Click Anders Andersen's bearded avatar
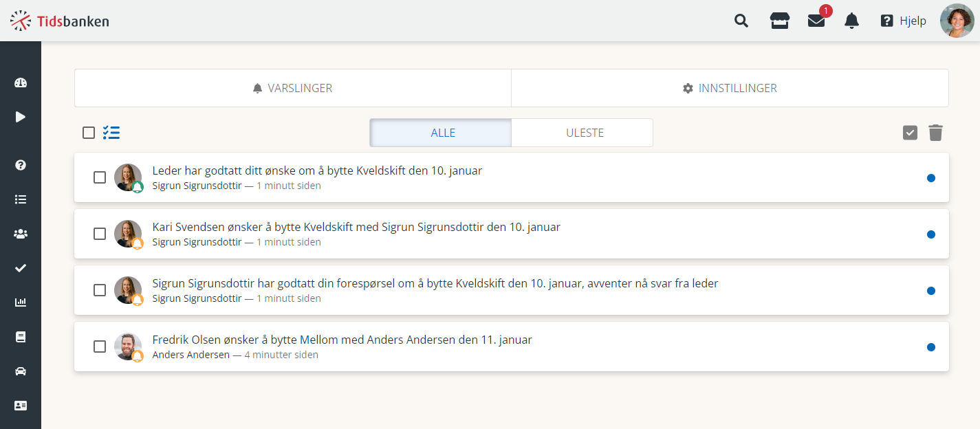The image size is (980, 429). click(x=128, y=346)
